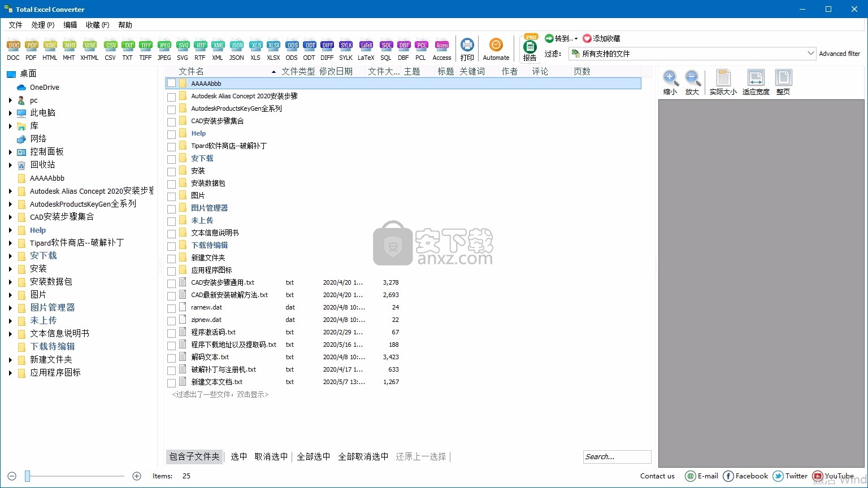The width and height of the screenshot is (868, 488).
Task: Expand the 库 tree node
Action: tap(10, 126)
